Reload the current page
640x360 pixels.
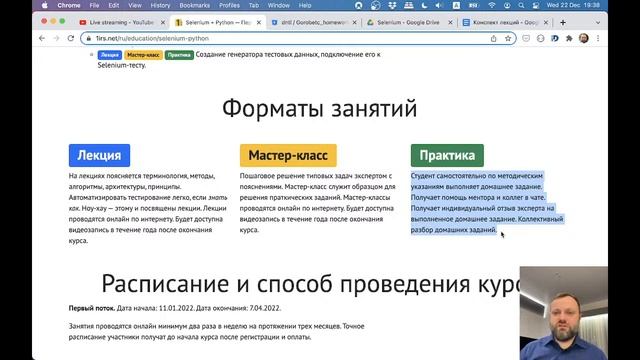pos(71,38)
